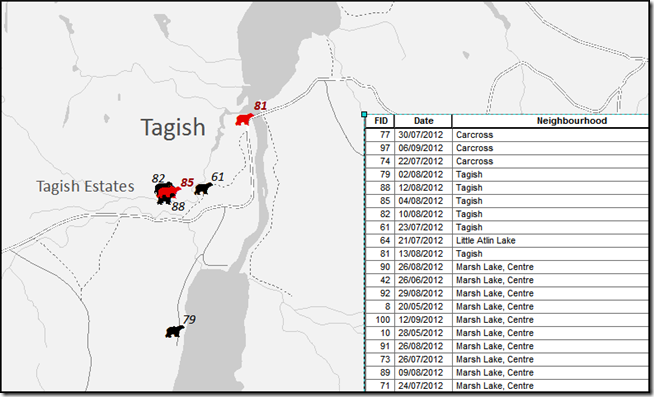Click the Date column header
The height and width of the screenshot is (397, 654).
423,121
